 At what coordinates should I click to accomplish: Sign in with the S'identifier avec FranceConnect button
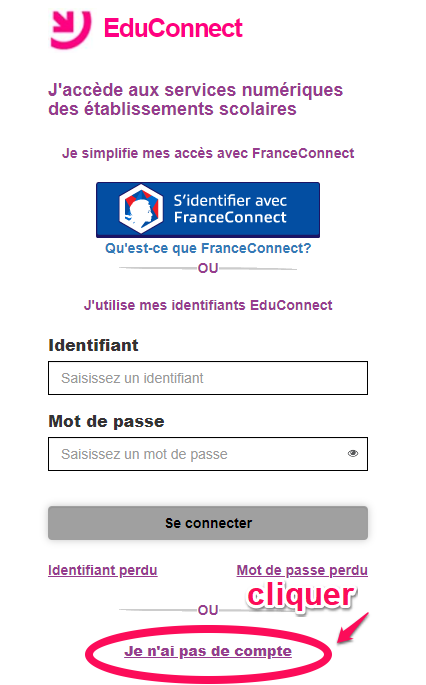tap(208, 210)
